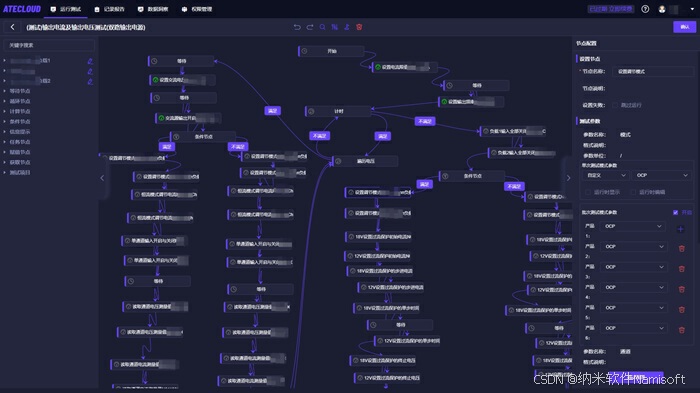Open the search magnifier in the toolbar

(x=322, y=27)
